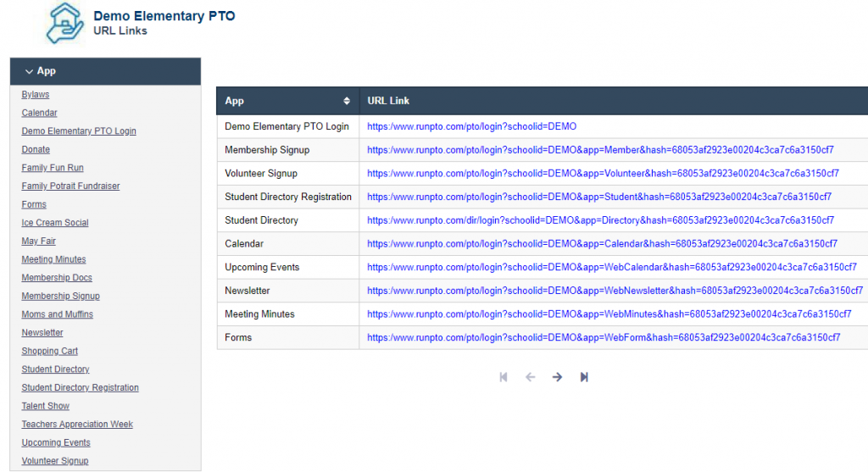The width and height of the screenshot is (868, 472).
Task: Click the 'Demo Elementary PTO' page title
Action: [x=164, y=16]
